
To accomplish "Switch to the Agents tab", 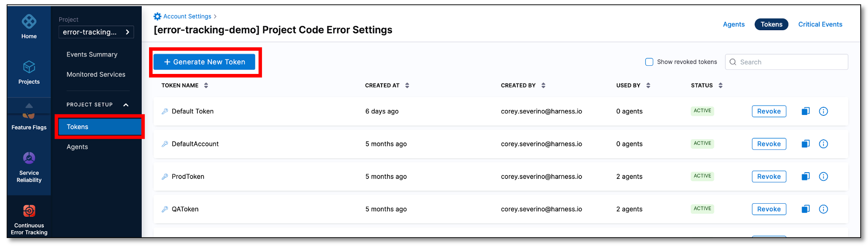I will [x=733, y=24].
